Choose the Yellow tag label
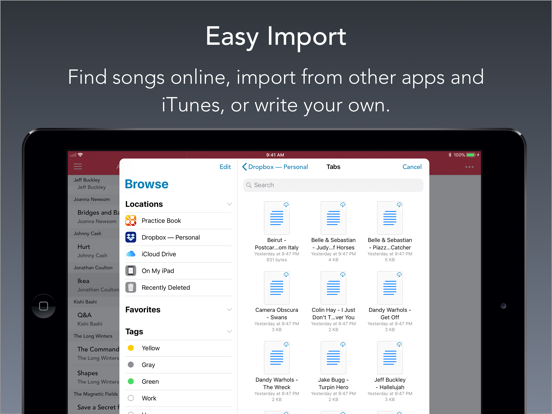552x414 pixels. coord(151,348)
